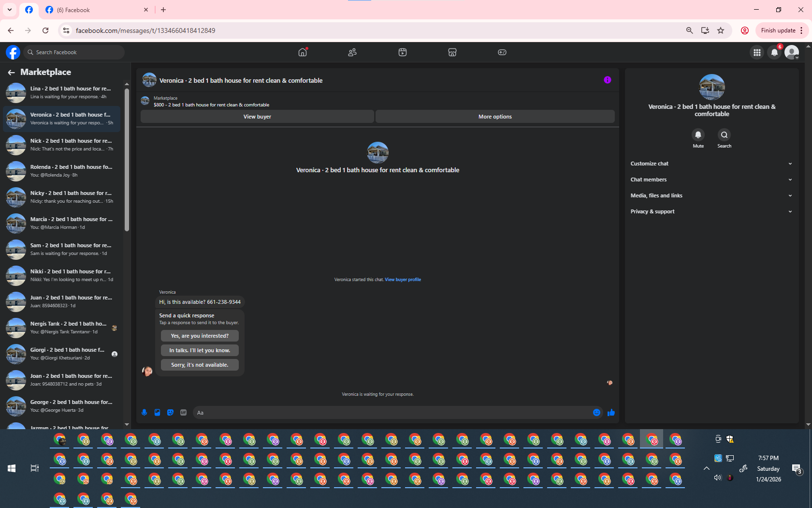Open the Giorgi conversation
The width and height of the screenshot is (812, 508).
62,354
